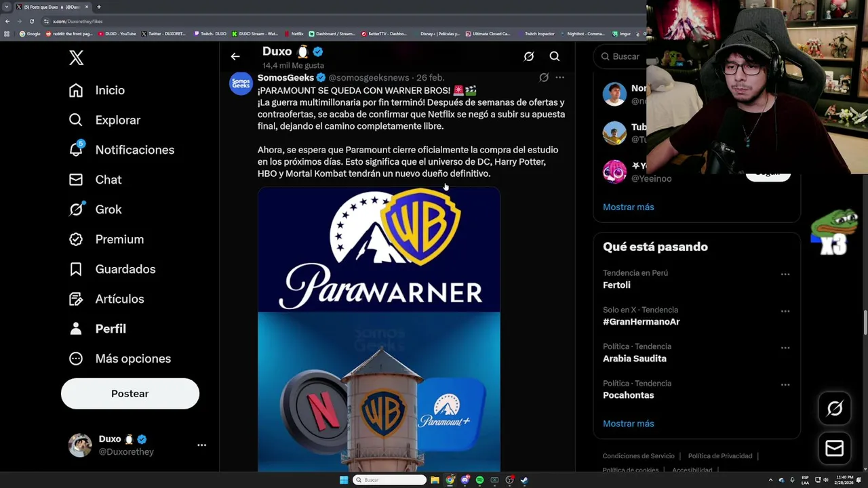Screen dimensions: 868x488
Task: Click the browser back arrow
Action: tap(7, 21)
